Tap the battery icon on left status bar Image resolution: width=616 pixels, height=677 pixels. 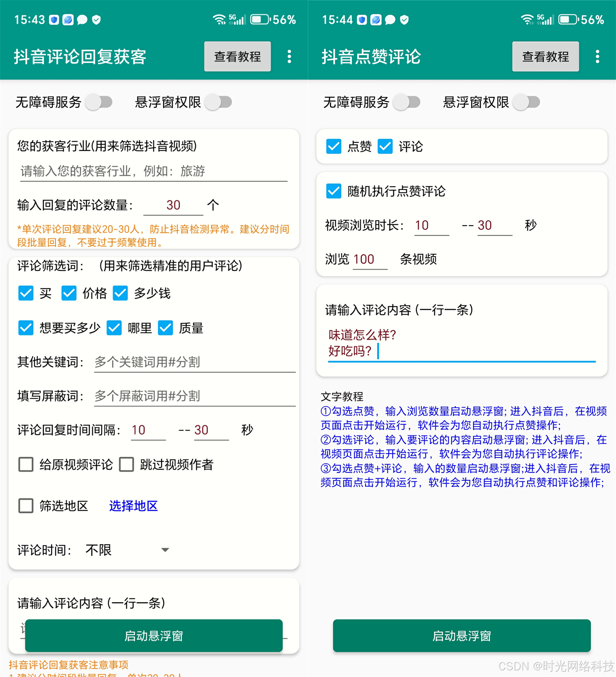pyautogui.click(x=261, y=19)
